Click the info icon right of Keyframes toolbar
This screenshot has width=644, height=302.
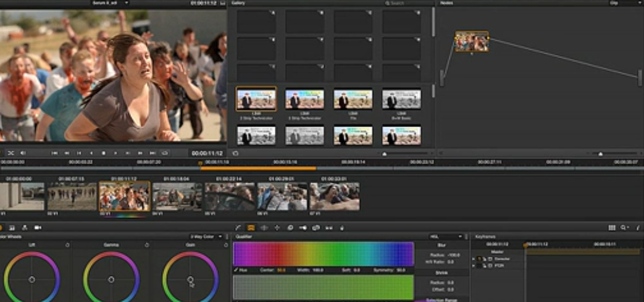coord(638,228)
